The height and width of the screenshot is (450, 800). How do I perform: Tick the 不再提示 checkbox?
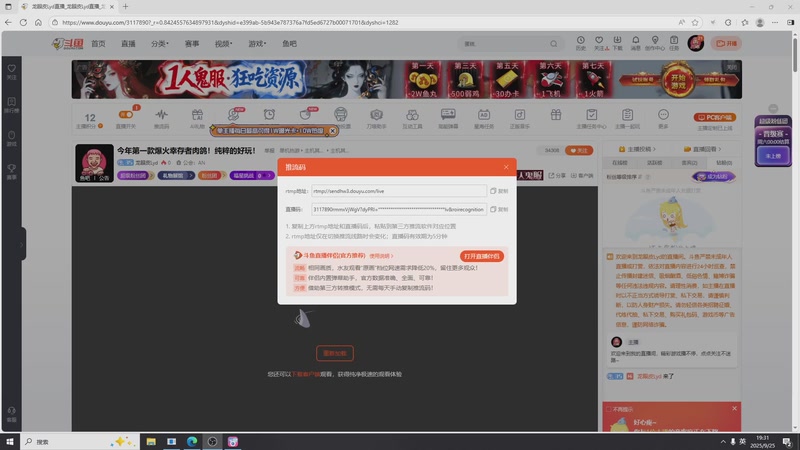(x=609, y=409)
